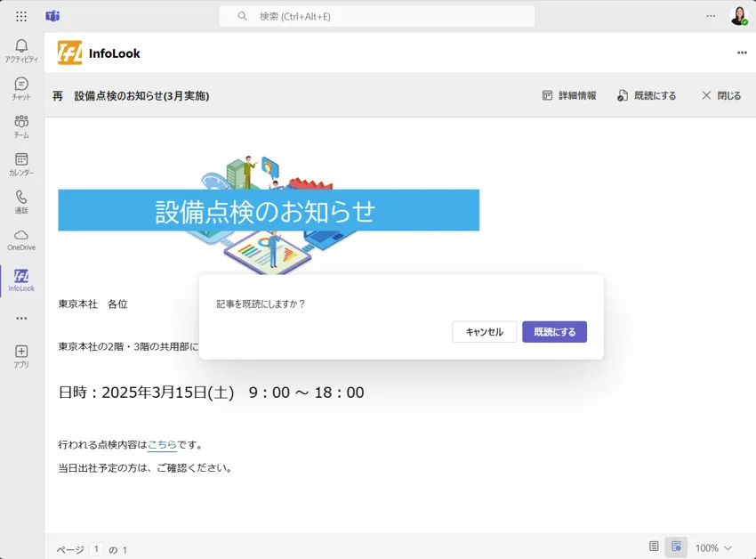Open Calls from the left sidebar

tap(21, 202)
